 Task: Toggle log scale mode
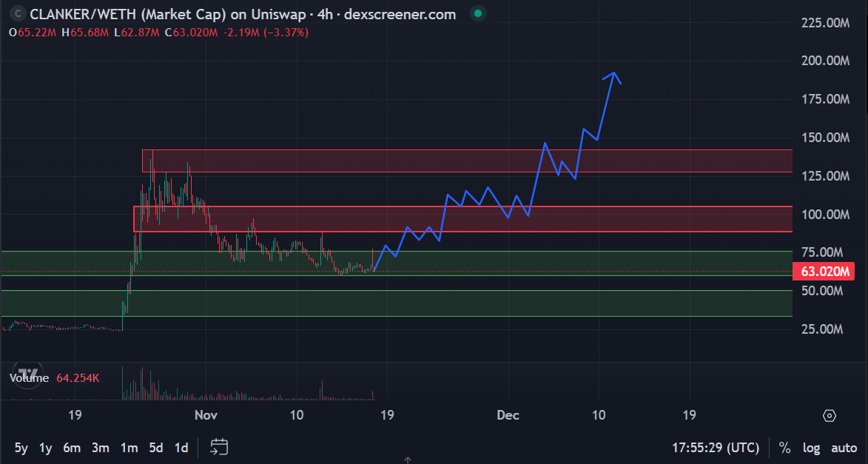[x=811, y=448]
